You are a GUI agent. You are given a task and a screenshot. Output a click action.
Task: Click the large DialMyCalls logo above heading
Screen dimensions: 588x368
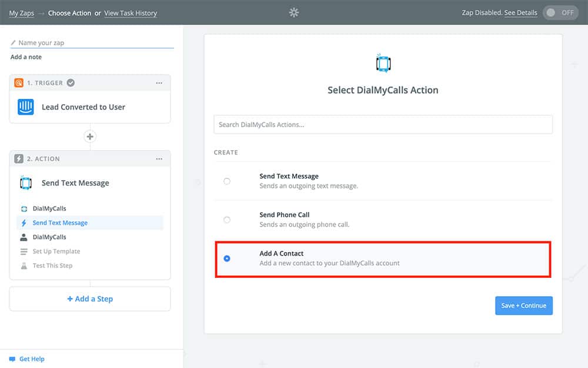383,63
